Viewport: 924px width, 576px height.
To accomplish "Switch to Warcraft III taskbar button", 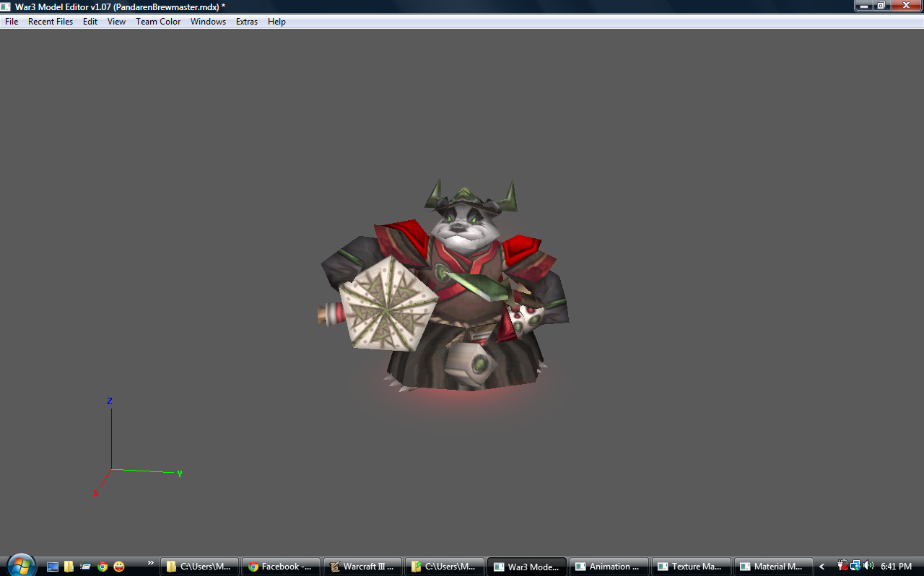I will pyautogui.click(x=363, y=567).
